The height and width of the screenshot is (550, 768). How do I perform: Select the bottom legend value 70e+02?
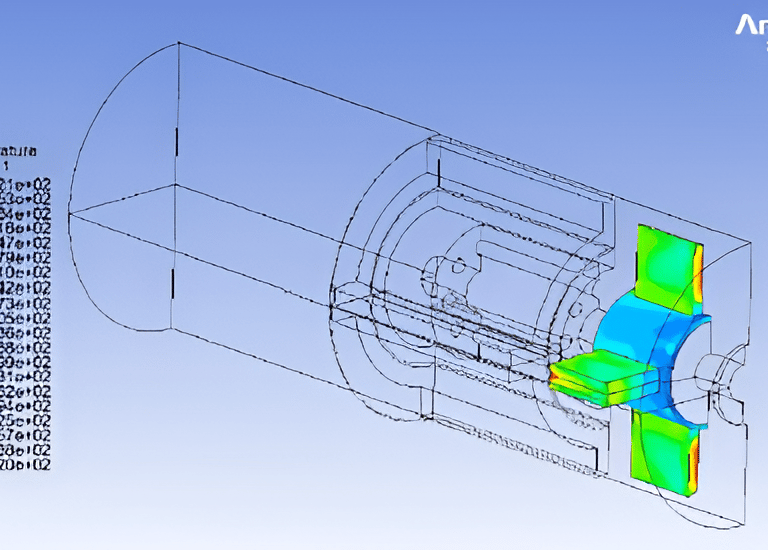(25, 464)
